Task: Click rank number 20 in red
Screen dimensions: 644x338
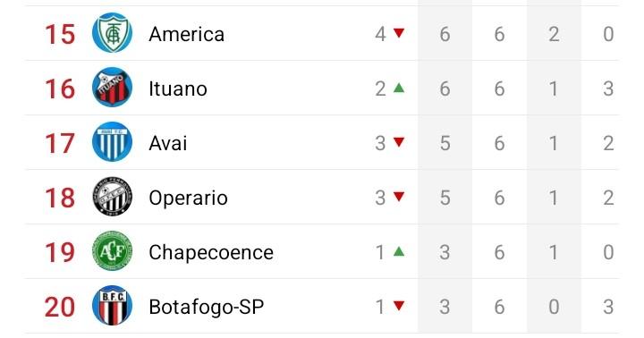Action: point(60,307)
